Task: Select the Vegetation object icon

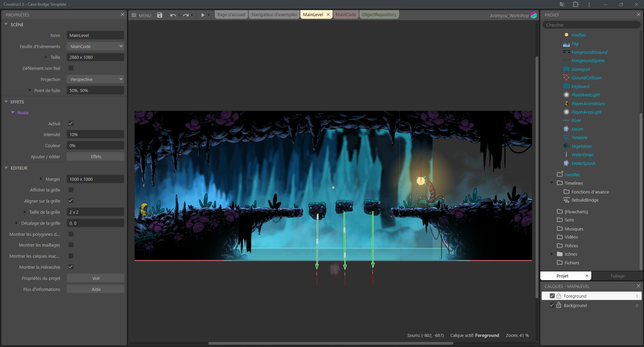Action: tap(566, 146)
